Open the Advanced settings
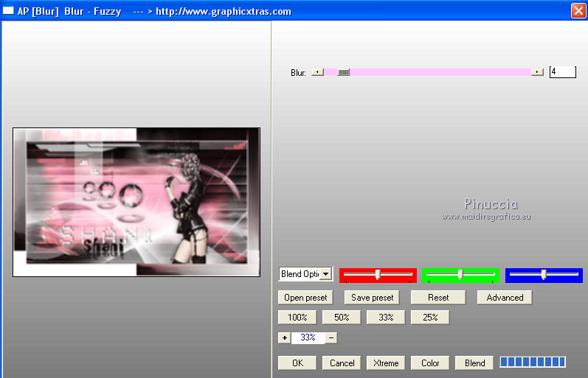 pyautogui.click(x=505, y=298)
